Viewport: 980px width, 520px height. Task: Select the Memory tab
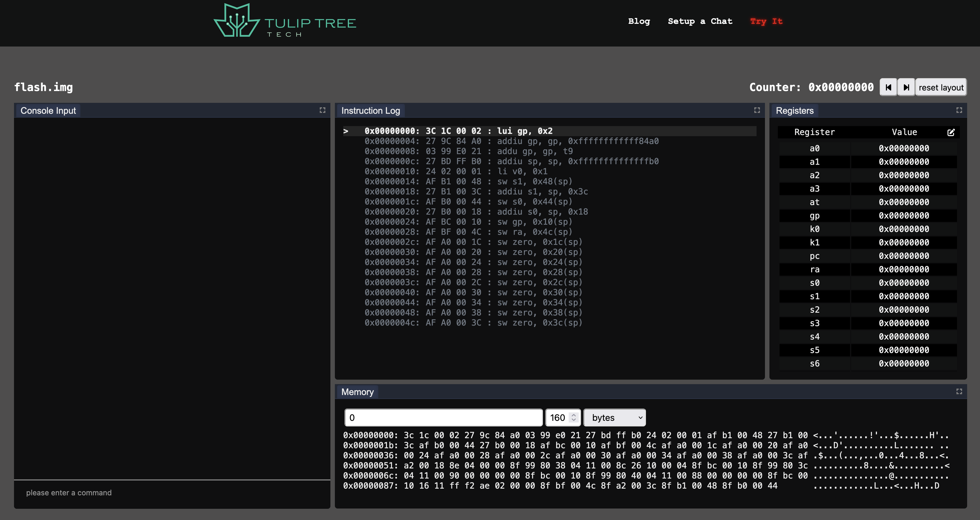tap(357, 392)
